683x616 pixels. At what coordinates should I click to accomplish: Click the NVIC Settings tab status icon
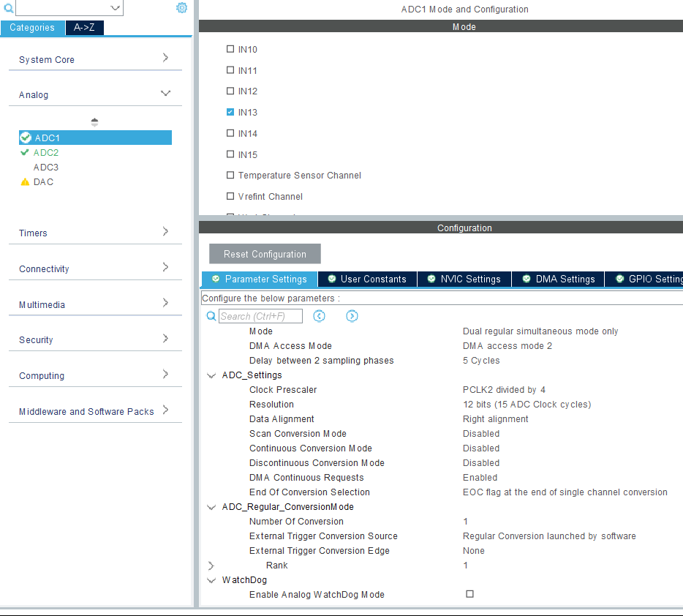coord(431,279)
